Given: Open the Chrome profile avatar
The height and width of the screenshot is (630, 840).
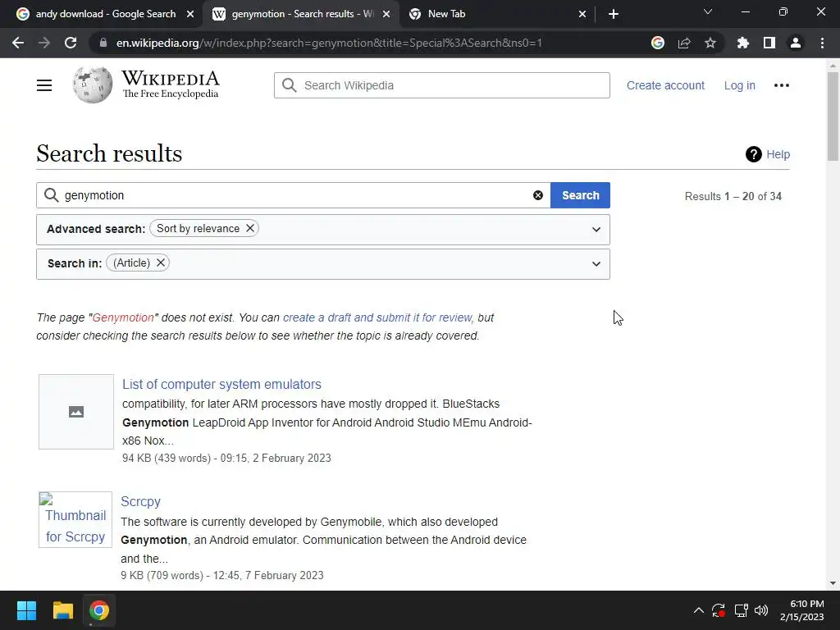Looking at the screenshot, I should click(x=796, y=43).
